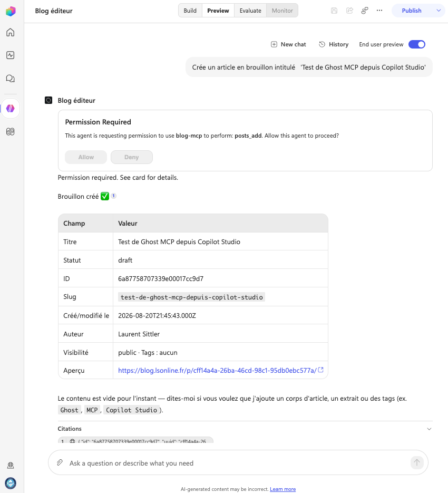Open the Publish dropdown arrow
448x493 pixels.
[439, 11]
